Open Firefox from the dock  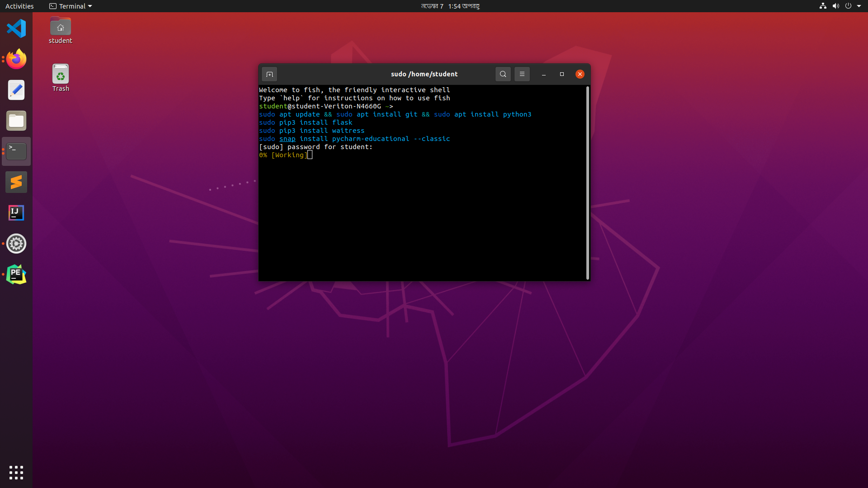[16, 59]
